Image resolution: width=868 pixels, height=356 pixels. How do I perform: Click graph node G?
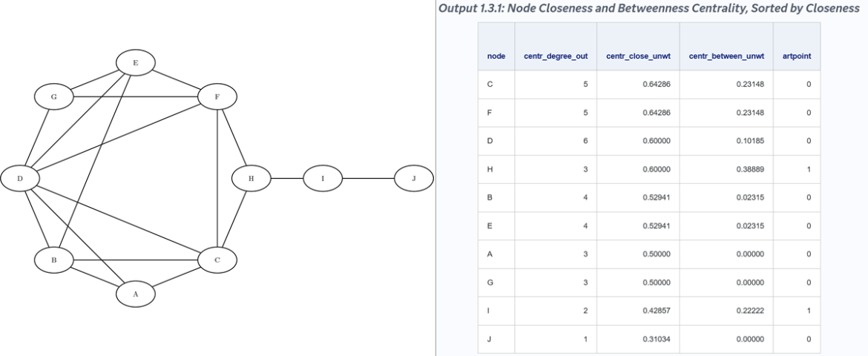53,97
